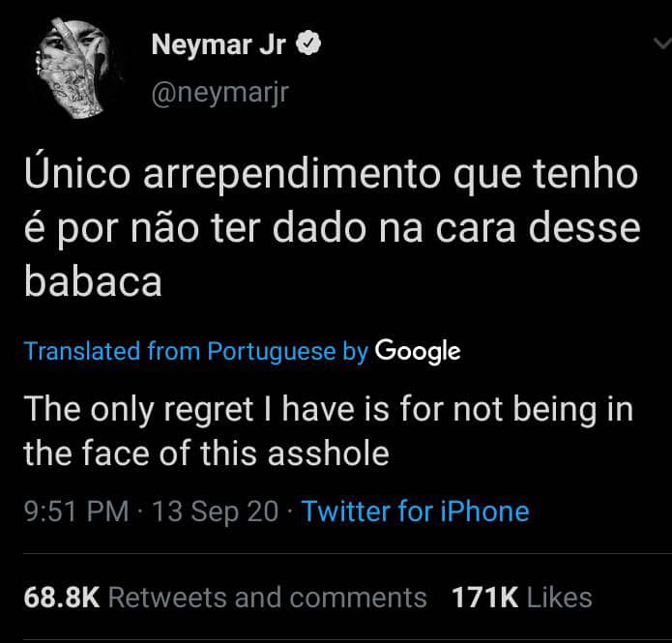Open the Neymar Jr display name
Image resolution: width=672 pixels, height=643 pixels.
pyautogui.click(x=219, y=44)
